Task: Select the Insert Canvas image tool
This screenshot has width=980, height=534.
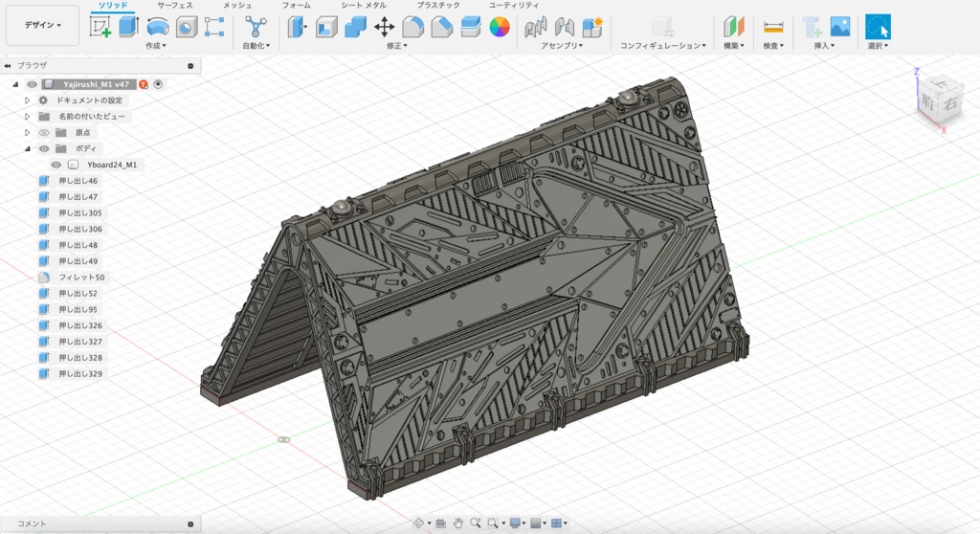Action: 840,27
